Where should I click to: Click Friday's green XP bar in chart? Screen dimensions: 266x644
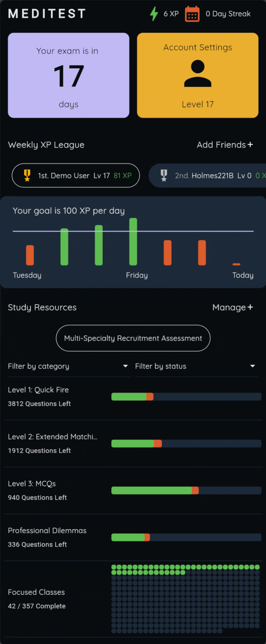click(x=133, y=242)
